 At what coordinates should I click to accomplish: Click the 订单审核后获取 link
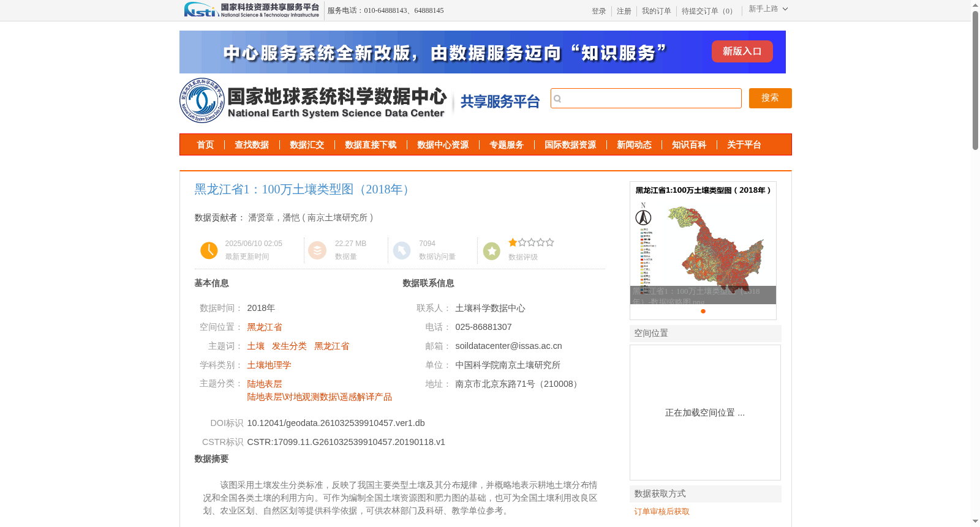pos(662,512)
